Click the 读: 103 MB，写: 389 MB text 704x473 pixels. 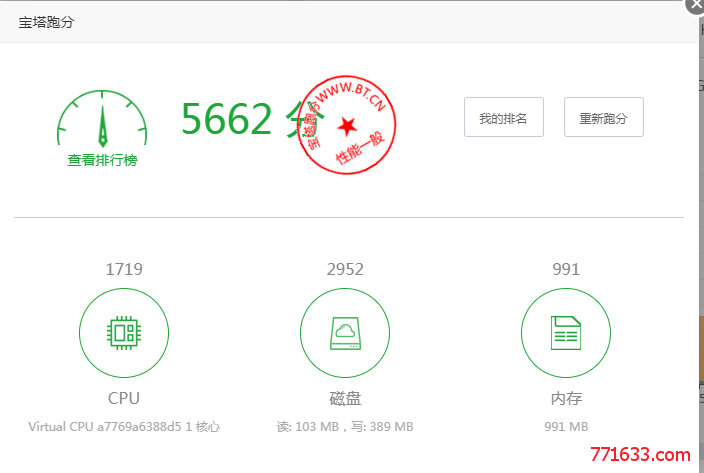click(345, 426)
